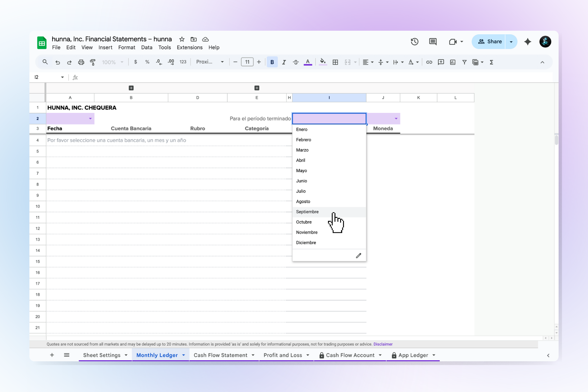Expand the font family dropdown

coord(210,62)
